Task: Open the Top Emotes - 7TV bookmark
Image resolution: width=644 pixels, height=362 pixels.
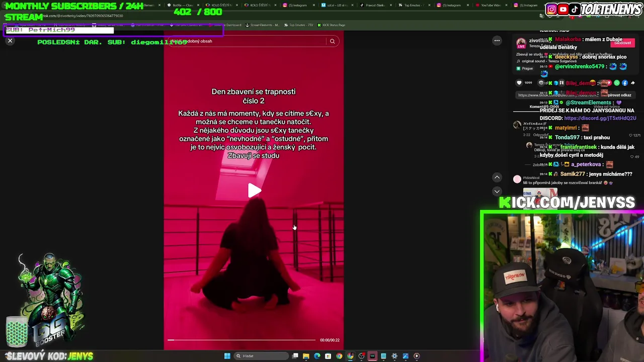Action: coord(299,25)
